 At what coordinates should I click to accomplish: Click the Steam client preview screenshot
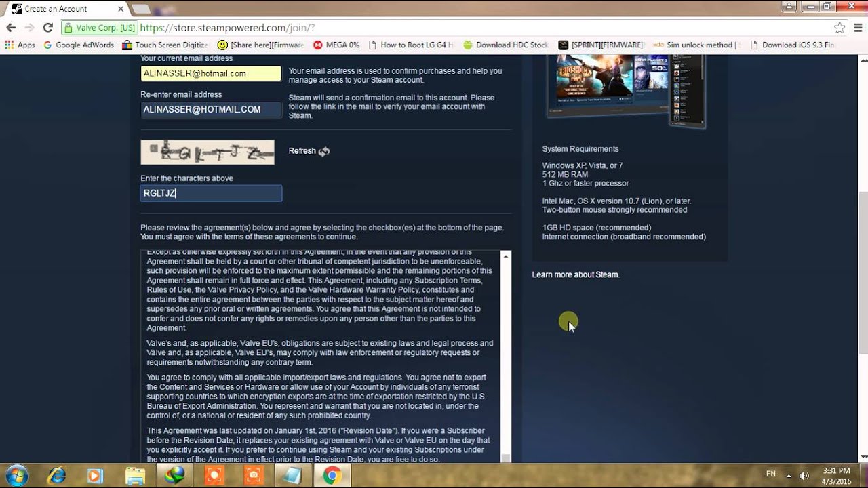click(x=628, y=91)
